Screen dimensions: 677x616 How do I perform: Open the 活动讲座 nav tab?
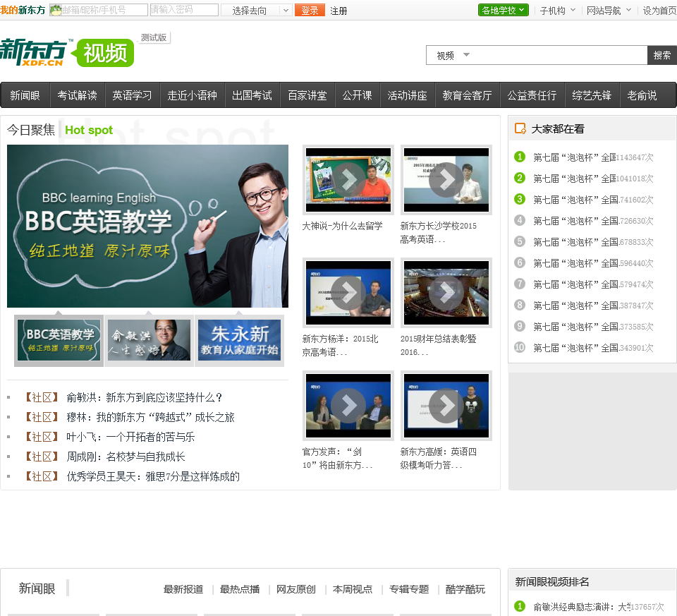pyautogui.click(x=407, y=95)
